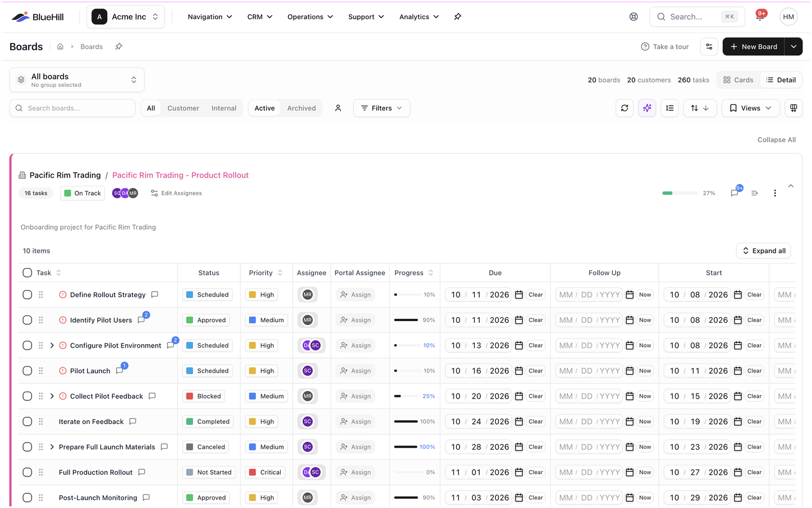Expand the Configure Pilot Environment subtasks
Viewport: 812px width, 508px height.
pos(52,345)
